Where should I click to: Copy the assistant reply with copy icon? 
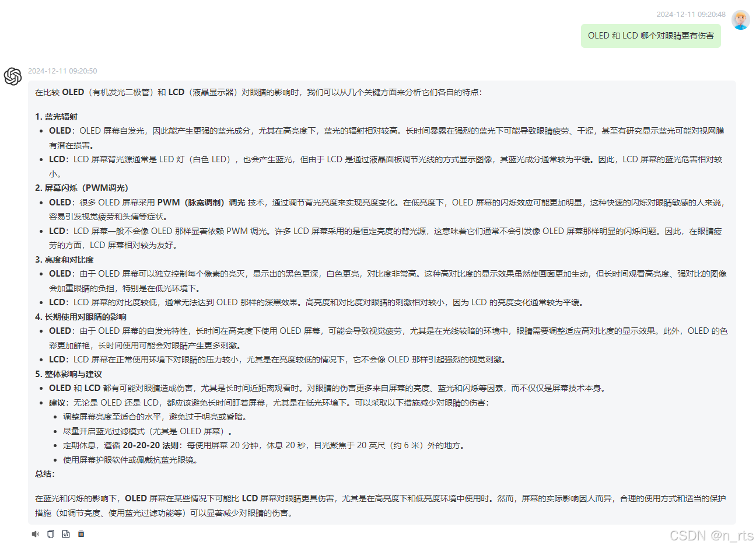click(51, 534)
